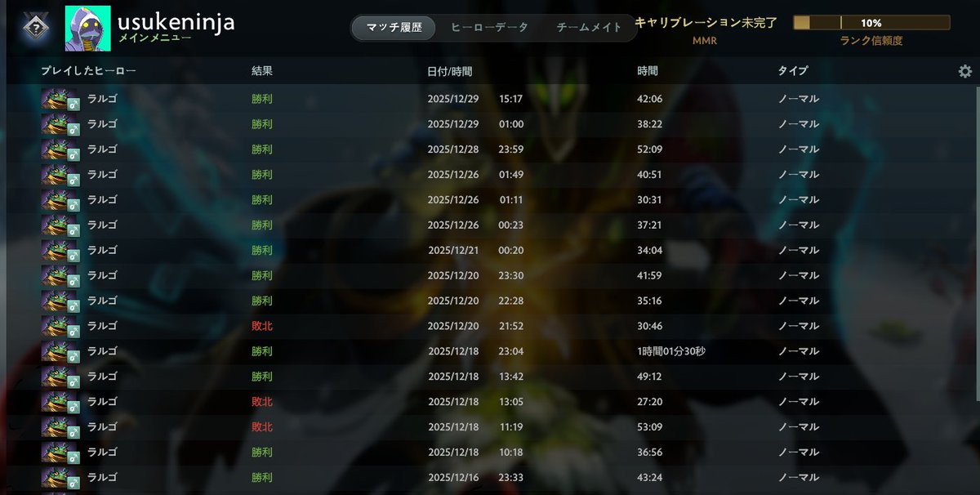Switch to the ヒーローデータ tab
The height and width of the screenshot is (495, 980).
(490, 28)
